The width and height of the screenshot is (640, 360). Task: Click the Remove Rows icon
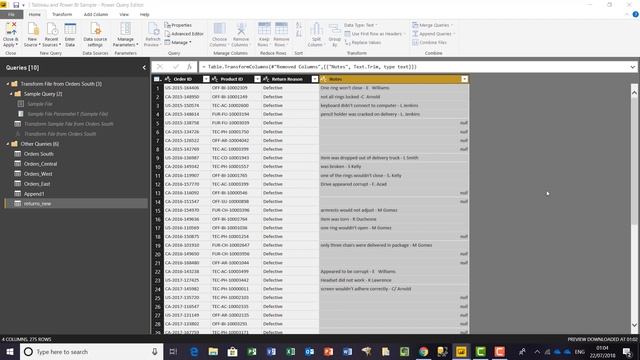pos(281,34)
